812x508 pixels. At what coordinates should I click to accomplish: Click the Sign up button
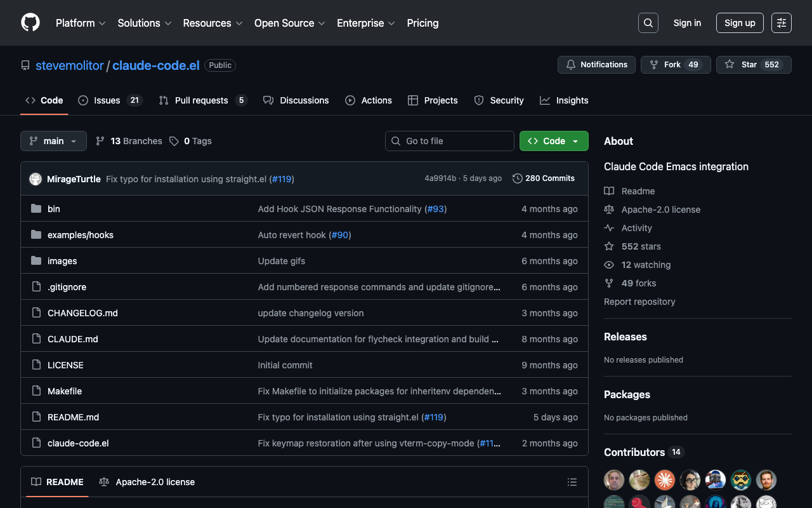(x=739, y=23)
